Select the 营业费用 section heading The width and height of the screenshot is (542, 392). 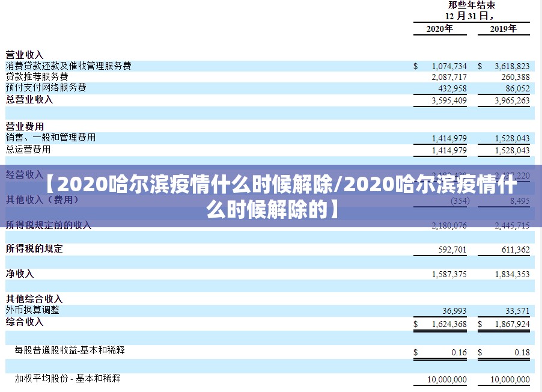coord(25,126)
